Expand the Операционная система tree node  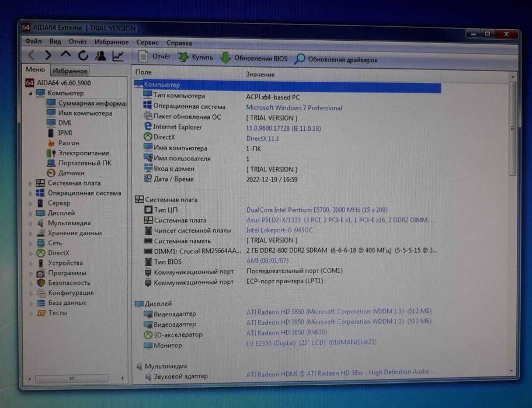tap(30, 193)
